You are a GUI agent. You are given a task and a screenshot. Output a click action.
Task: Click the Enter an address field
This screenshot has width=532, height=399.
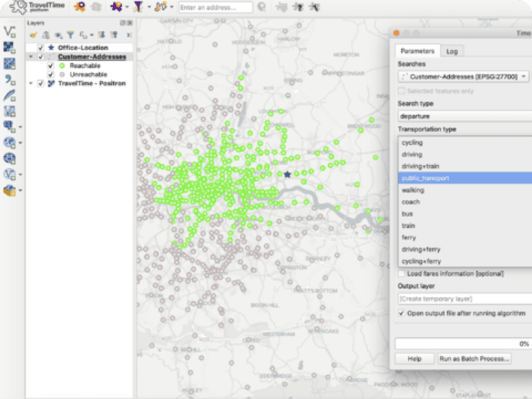click(x=215, y=8)
